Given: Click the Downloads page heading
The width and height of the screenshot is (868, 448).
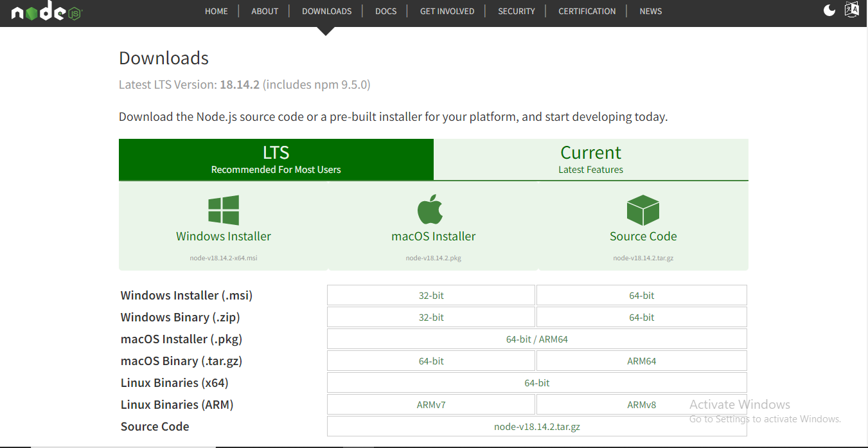Looking at the screenshot, I should tap(164, 58).
